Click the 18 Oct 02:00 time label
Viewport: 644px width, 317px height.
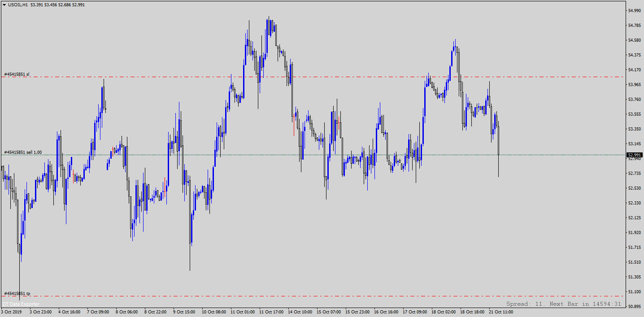click(443, 312)
